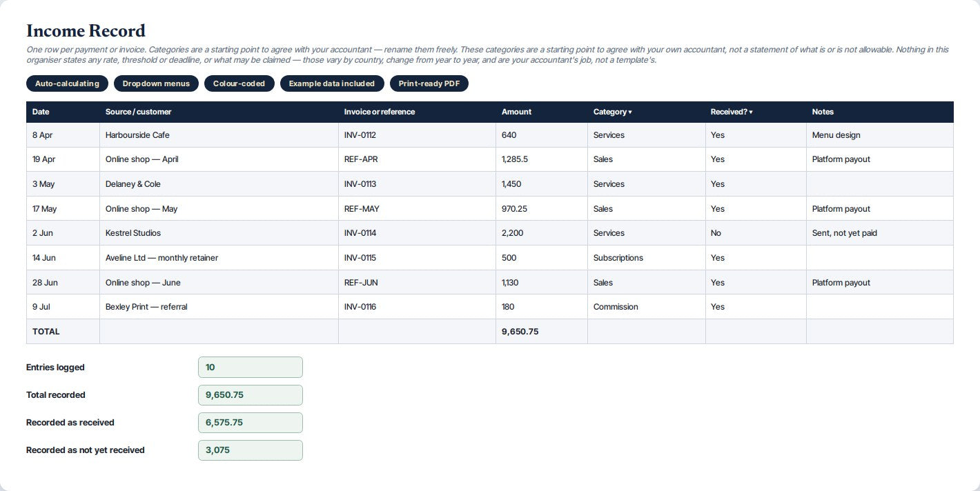Click the Date column header

(x=63, y=112)
